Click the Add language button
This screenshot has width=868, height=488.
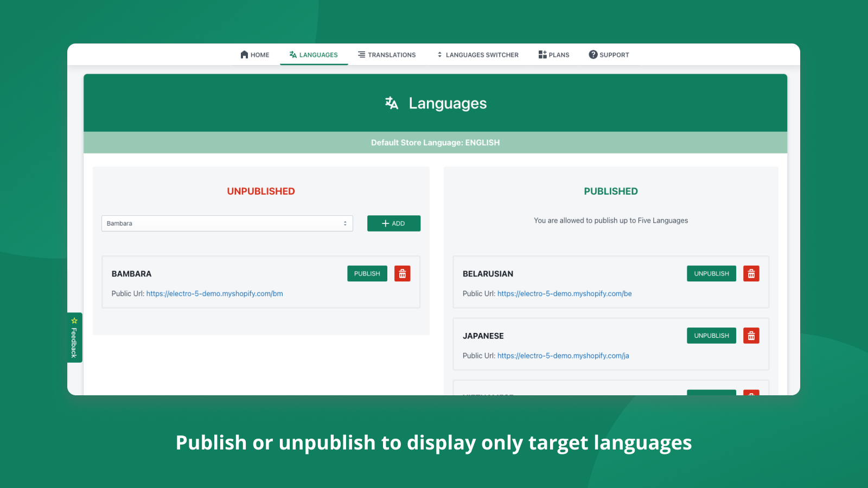pyautogui.click(x=394, y=223)
